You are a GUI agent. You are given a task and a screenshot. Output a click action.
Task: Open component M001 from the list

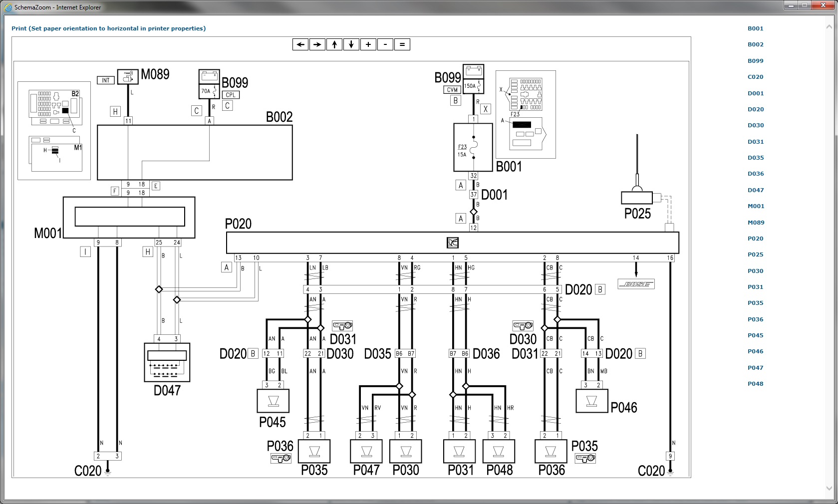[756, 206]
